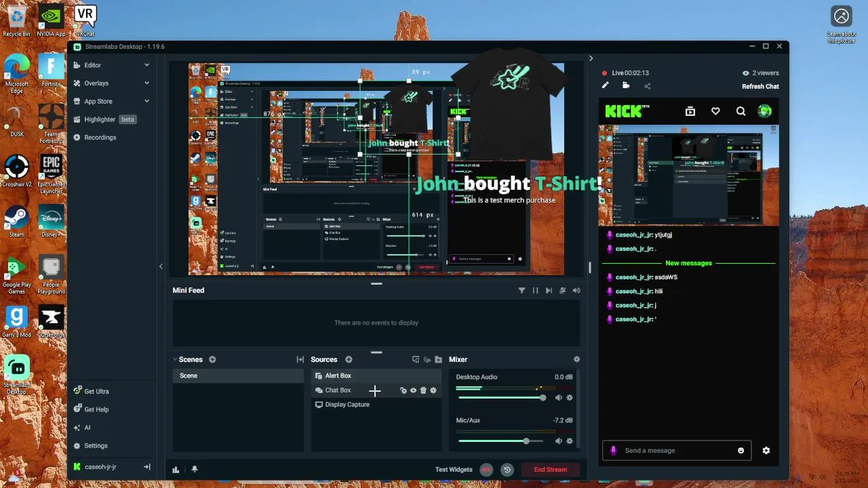The width and height of the screenshot is (868, 488).
Task: Mute the Mic/Aux channel
Action: pyautogui.click(x=559, y=441)
